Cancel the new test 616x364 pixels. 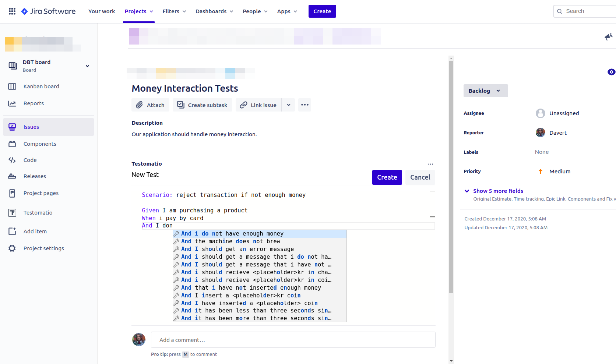[420, 177]
